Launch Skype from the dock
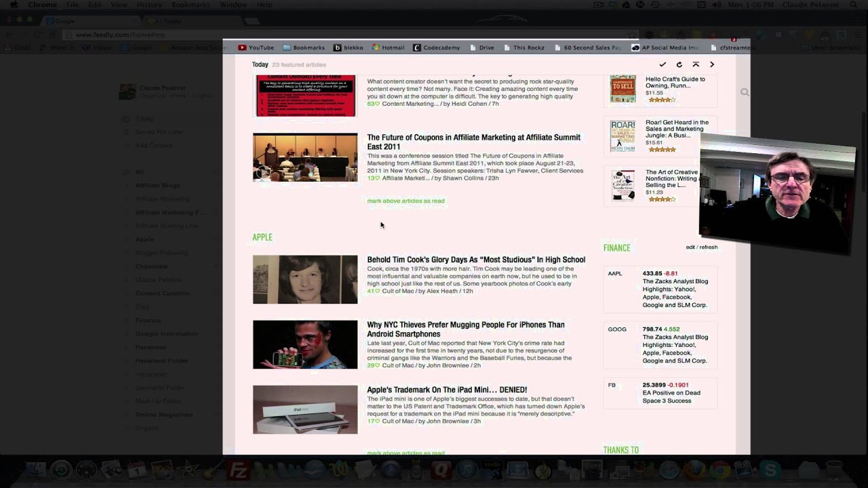Image resolution: width=868 pixels, height=488 pixels. coord(770,470)
